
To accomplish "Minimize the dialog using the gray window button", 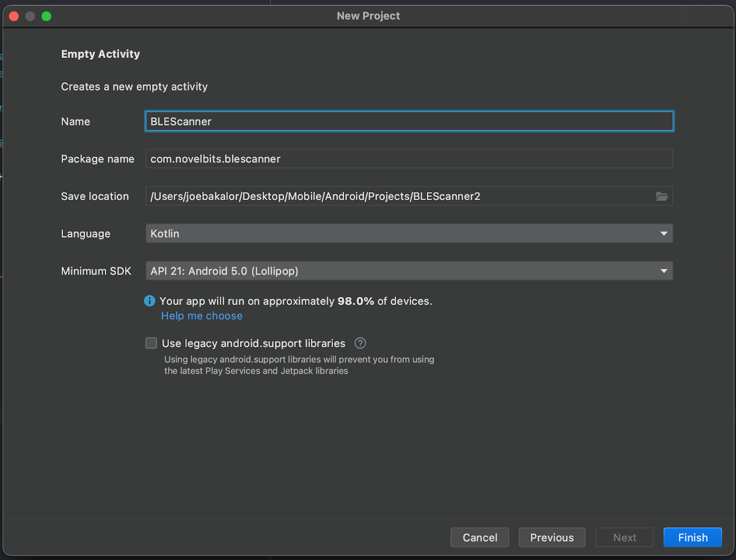I will coord(30,16).
